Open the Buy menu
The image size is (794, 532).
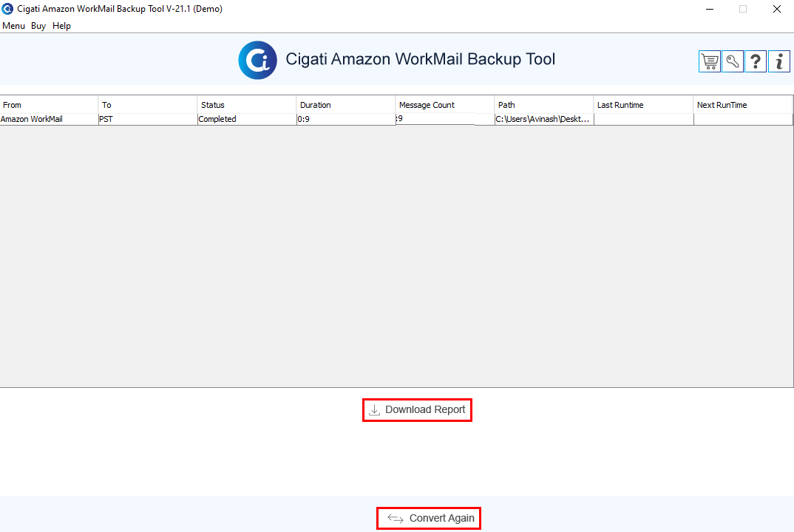pos(38,26)
